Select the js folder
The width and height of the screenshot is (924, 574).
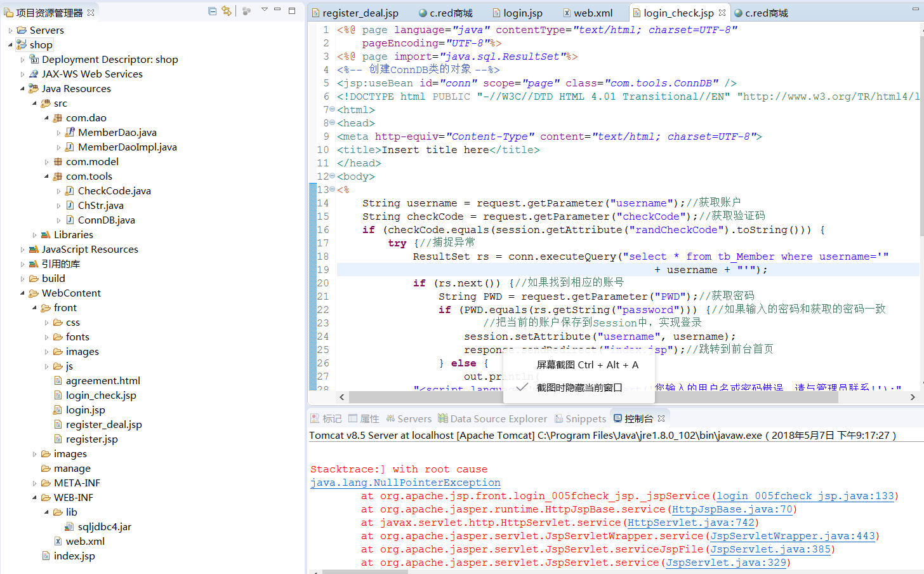[69, 366]
